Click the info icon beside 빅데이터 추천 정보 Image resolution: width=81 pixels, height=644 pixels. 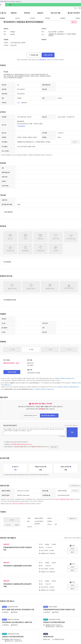pyautogui.click(x=14, y=601)
